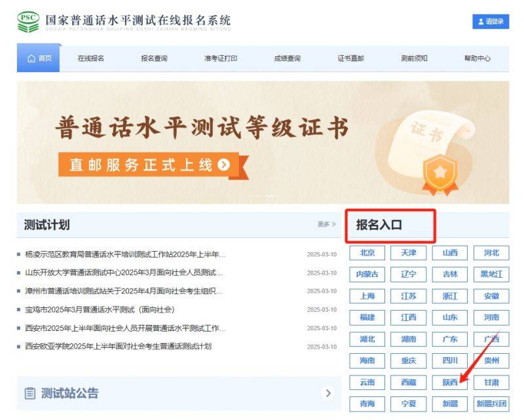
Task: Open the 宝鸡市2025年3月 test notice
Action: [100, 310]
